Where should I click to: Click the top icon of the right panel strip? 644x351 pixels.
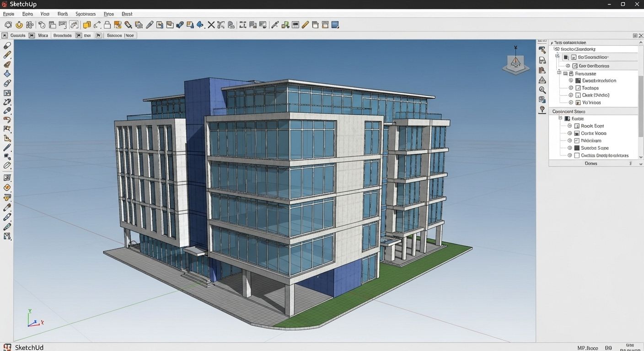[x=542, y=50]
